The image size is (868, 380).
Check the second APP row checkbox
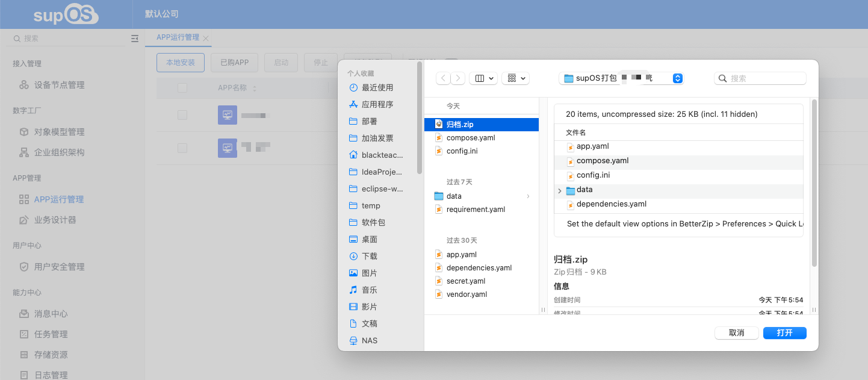[182, 148]
